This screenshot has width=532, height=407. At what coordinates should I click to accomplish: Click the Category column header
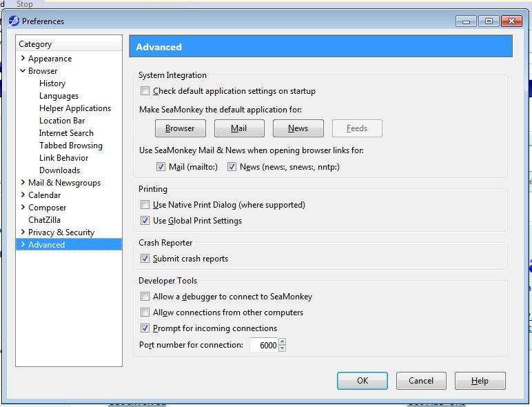[x=69, y=44]
